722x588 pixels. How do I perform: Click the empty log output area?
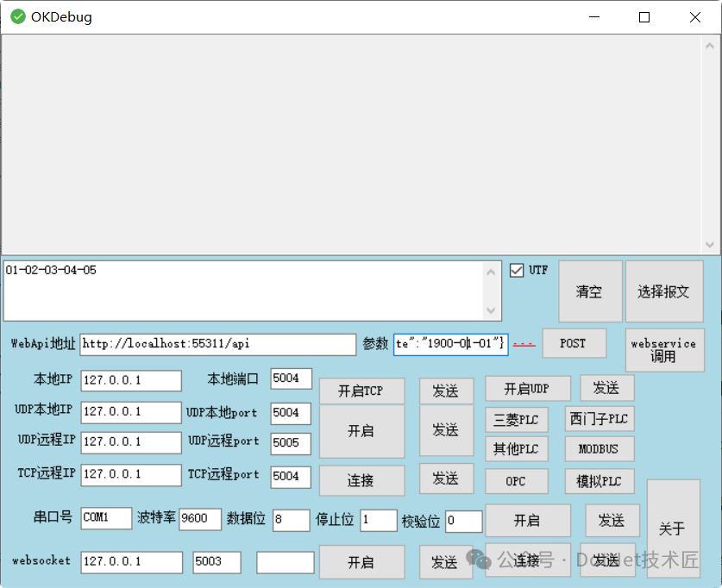(x=353, y=145)
